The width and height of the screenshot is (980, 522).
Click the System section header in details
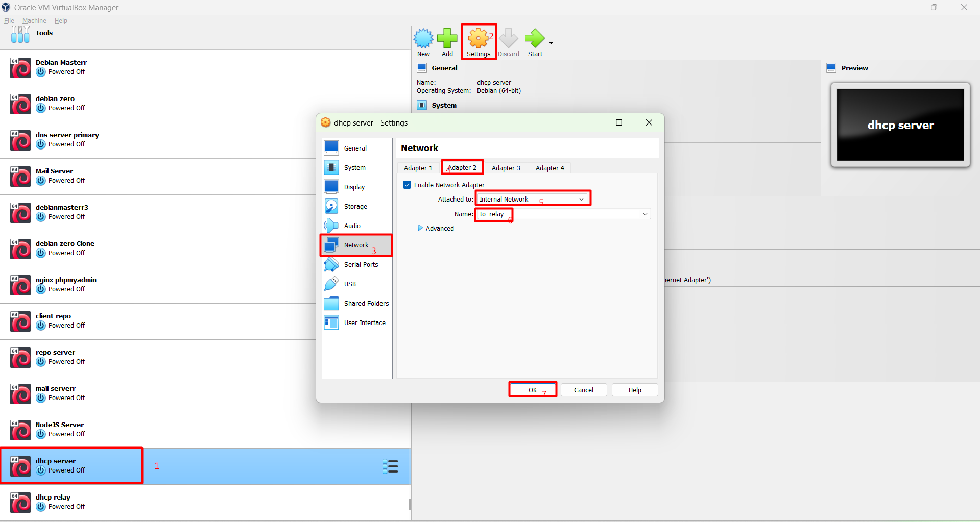click(444, 105)
